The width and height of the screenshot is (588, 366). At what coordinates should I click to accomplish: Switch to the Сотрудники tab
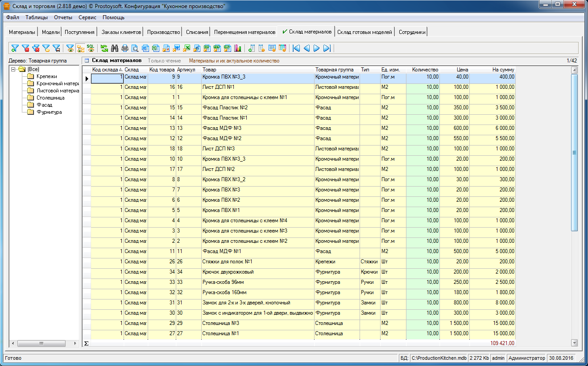412,32
